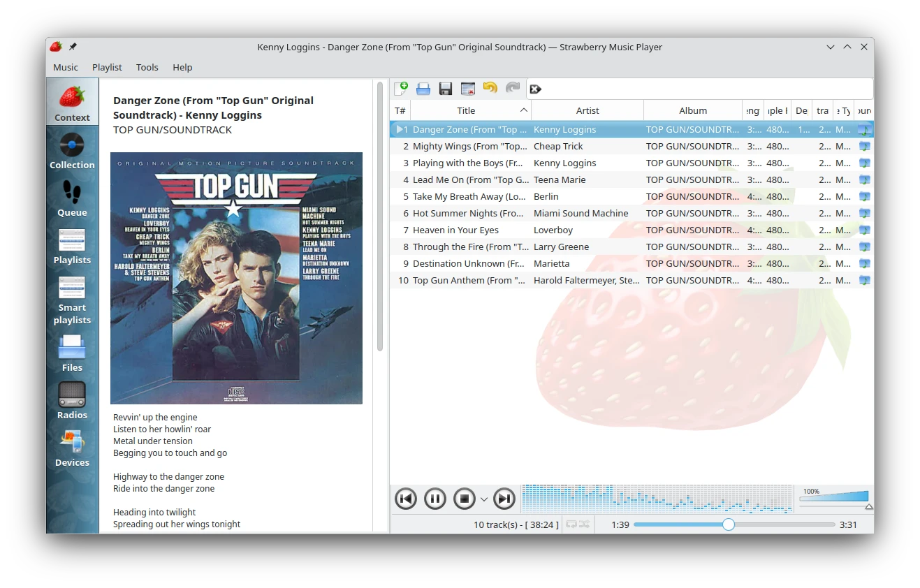920x588 pixels.
Task: Click the volume slider bar
Action: point(834,497)
